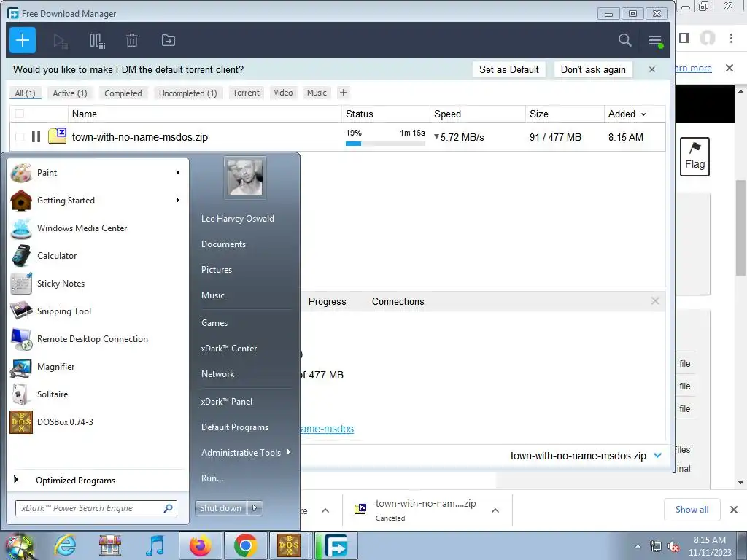Filter downloads by Music tag
Image resolution: width=747 pixels, height=560 pixels.
pos(317,93)
